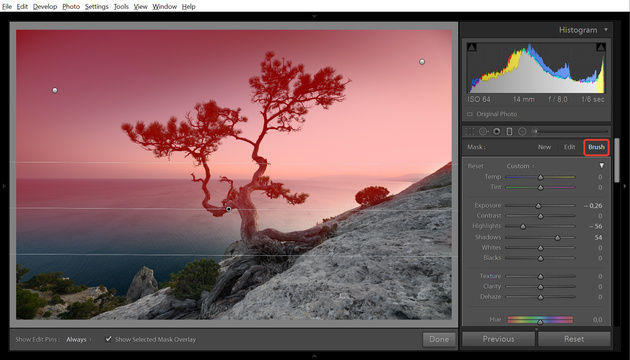
Task: Open the Develop menu
Action: tap(45, 6)
